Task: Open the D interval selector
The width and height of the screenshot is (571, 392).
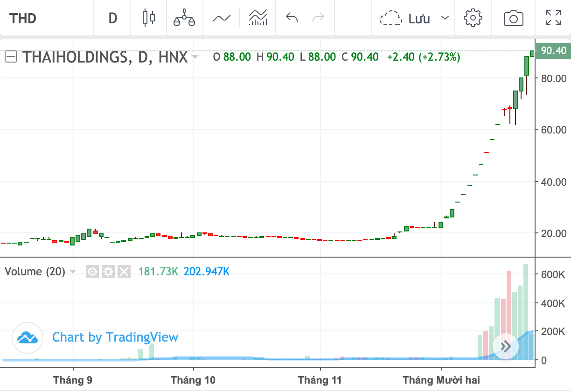Action: [112, 19]
